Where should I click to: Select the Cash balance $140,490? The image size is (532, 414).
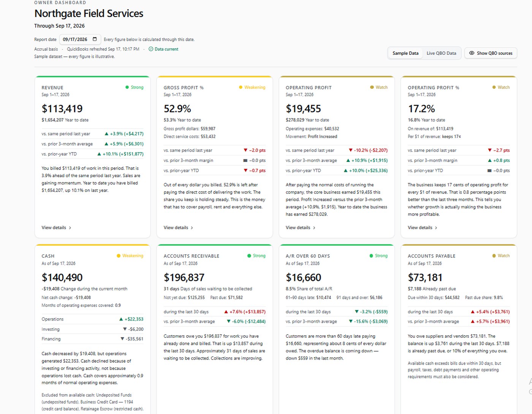(62, 278)
